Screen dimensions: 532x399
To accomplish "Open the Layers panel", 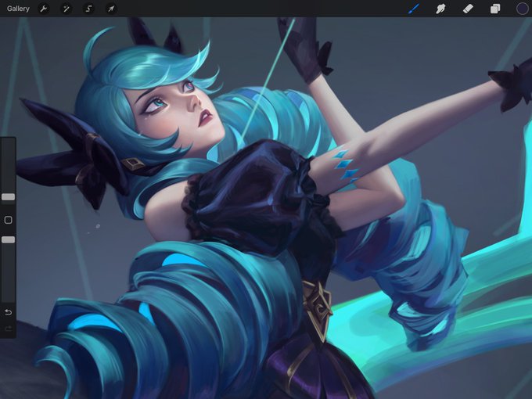I will (495, 9).
